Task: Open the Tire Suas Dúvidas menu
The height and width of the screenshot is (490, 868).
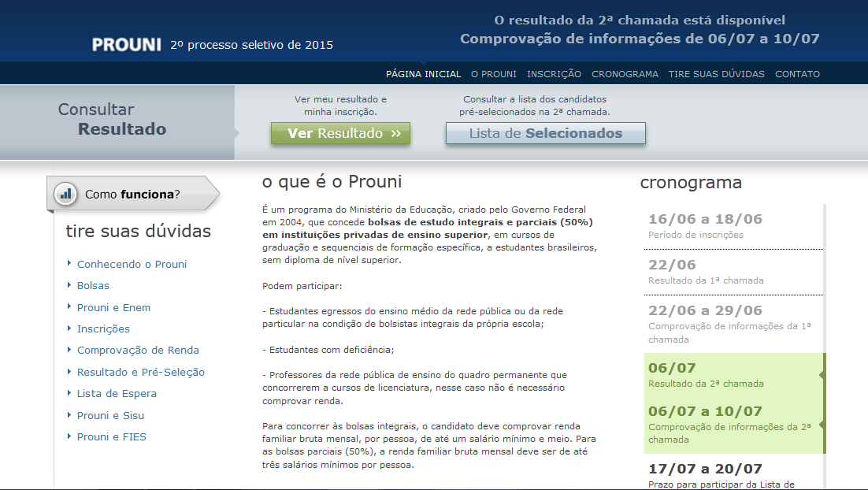Action: click(x=716, y=74)
